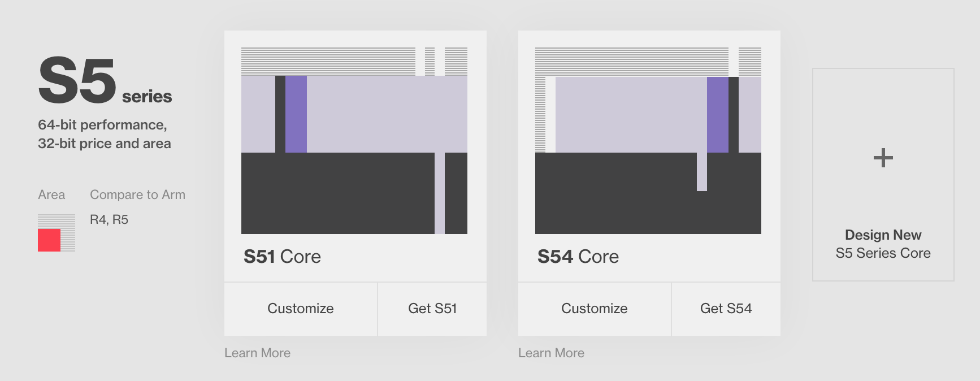Click the S51 Core title

[282, 257]
